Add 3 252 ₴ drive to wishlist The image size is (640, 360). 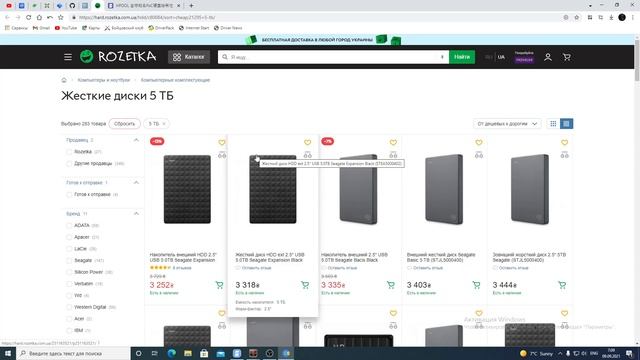pyautogui.click(x=222, y=142)
